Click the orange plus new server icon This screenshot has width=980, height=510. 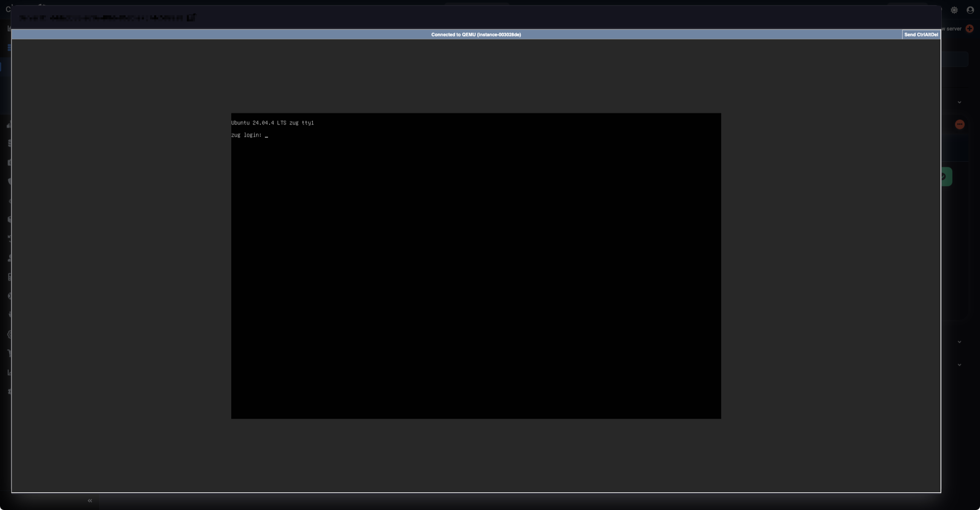point(970,29)
